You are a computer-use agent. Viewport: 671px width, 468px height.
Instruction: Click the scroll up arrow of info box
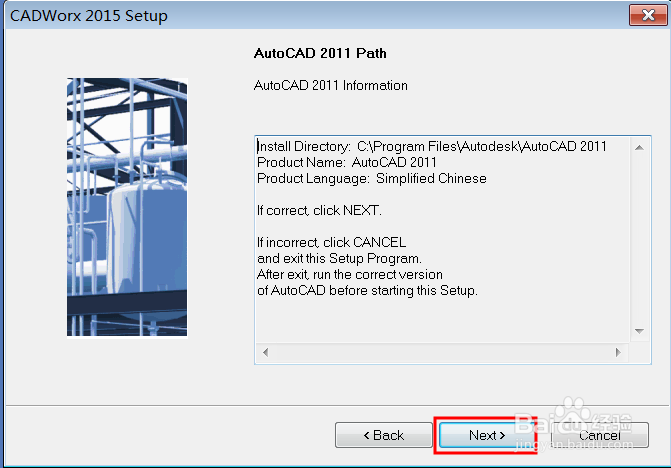pyautogui.click(x=640, y=146)
